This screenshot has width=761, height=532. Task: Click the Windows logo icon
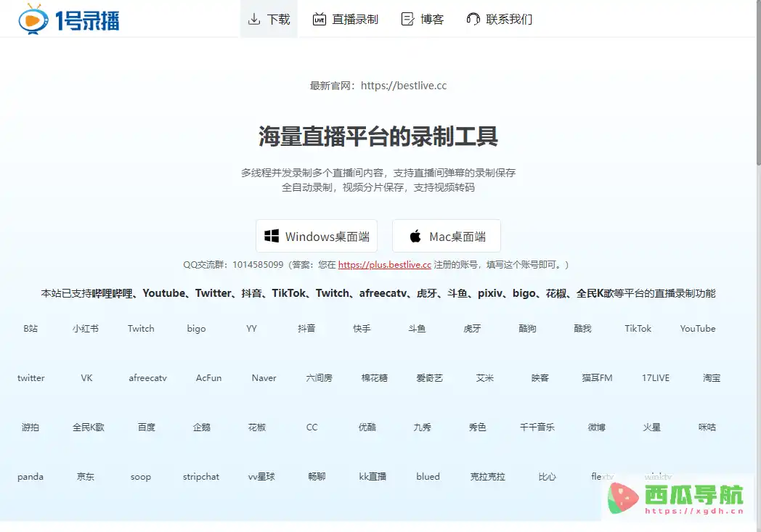click(272, 236)
